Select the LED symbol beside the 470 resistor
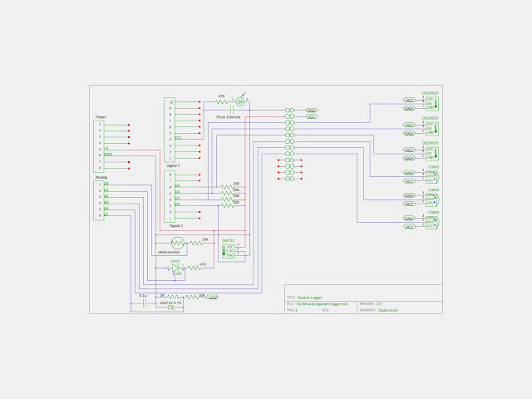Viewport: 532px width, 399px height. 240,101
